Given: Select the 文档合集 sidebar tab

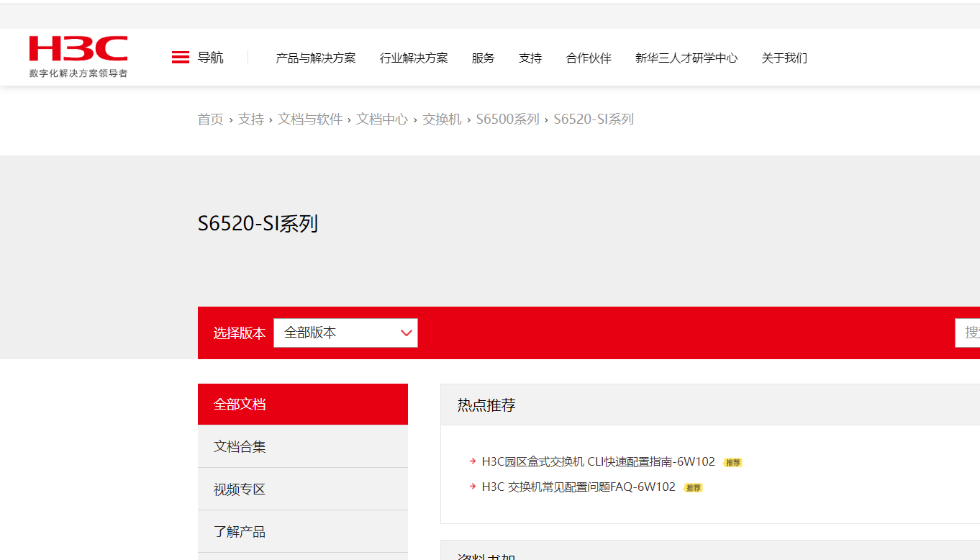Looking at the screenshot, I should pyautogui.click(x=303, y=446).
